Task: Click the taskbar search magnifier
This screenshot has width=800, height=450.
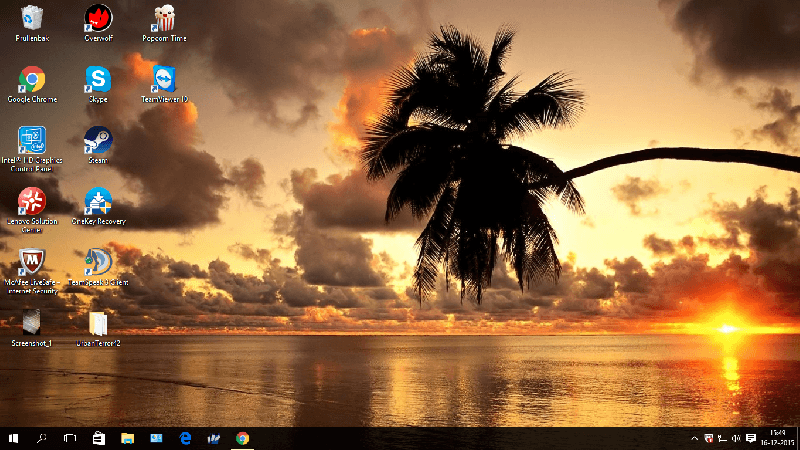Action: pos(42,438)
